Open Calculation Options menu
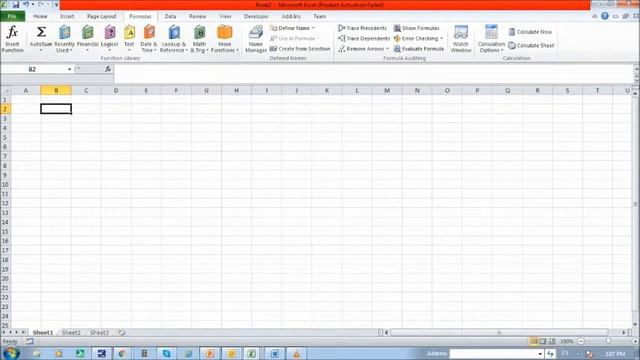This screenshot has width=640, height=360. 491,39
